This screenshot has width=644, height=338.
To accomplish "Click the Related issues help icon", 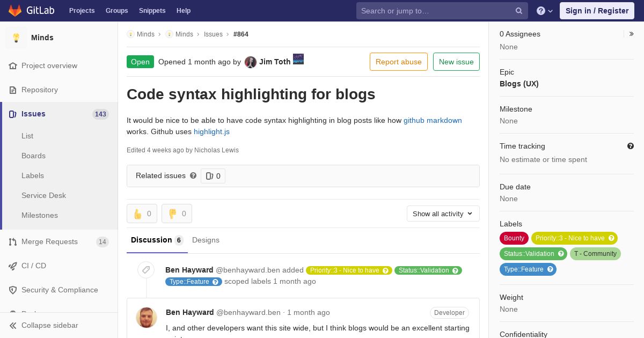I will click(x=193, y=175).
